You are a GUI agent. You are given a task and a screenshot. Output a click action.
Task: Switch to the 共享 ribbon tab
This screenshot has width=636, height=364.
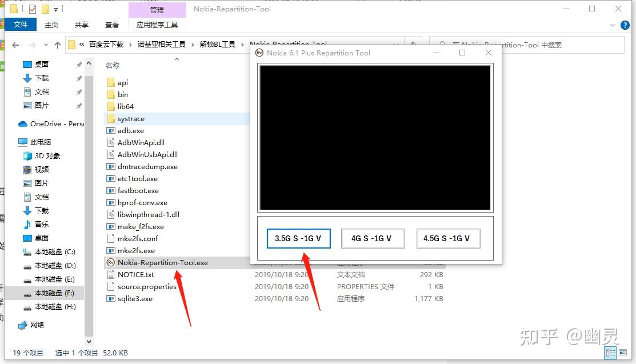pyautogui.click(x=82, y=25)
